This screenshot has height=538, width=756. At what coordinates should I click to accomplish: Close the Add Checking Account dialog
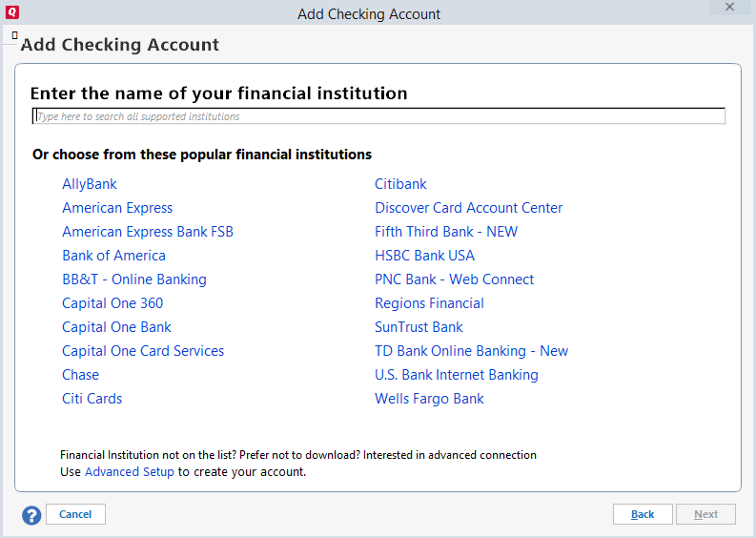coord(729,7)
